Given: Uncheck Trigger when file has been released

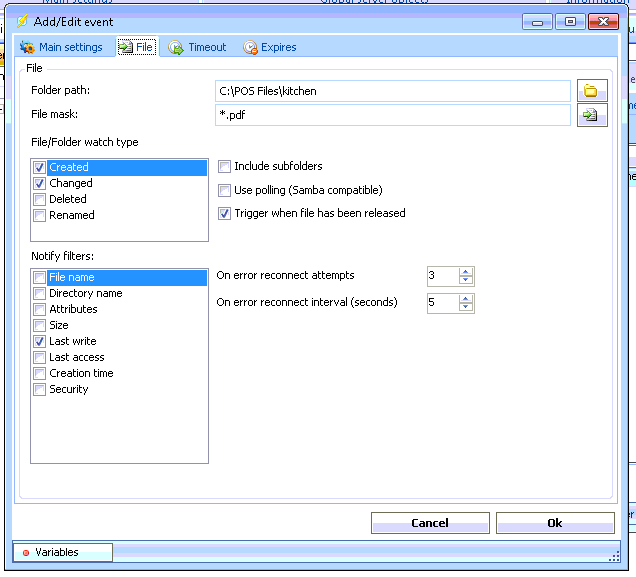Looking at the screenshot, I should tap(225, 213).
